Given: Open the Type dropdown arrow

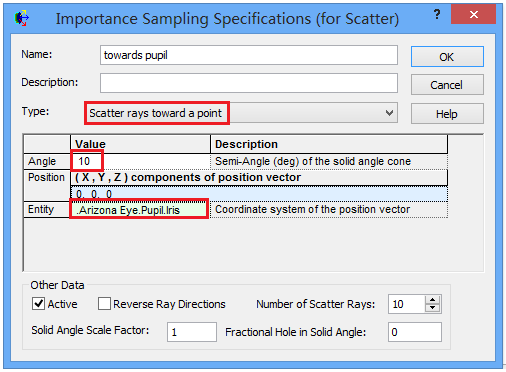Looking at the screenshot, I should [x=389, y=113].
